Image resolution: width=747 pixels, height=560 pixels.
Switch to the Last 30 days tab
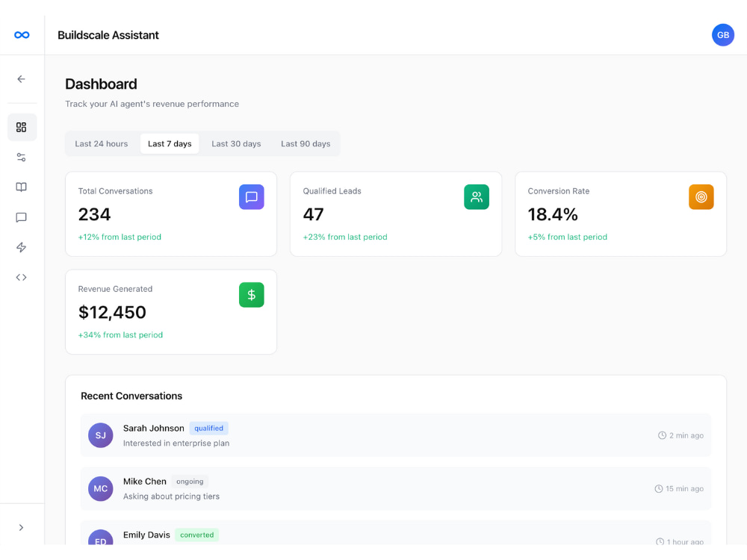236,144
